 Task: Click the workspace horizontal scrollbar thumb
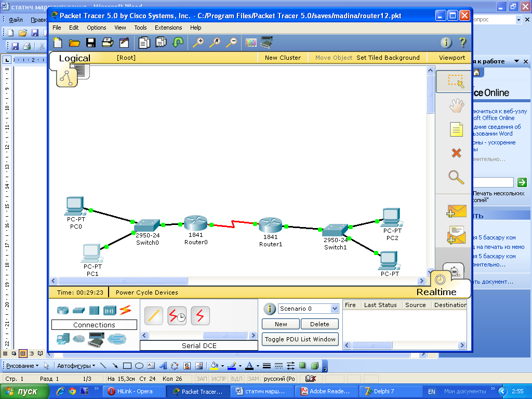tap(123, 281)
